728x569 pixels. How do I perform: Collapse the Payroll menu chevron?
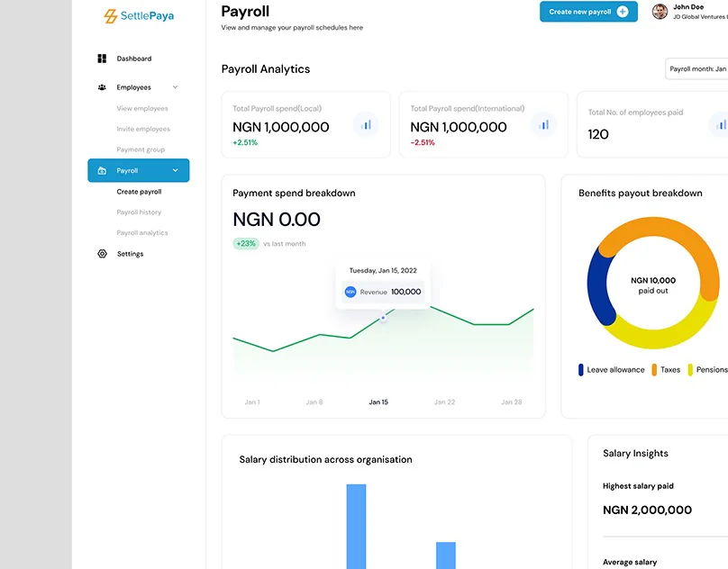[175, 170]
